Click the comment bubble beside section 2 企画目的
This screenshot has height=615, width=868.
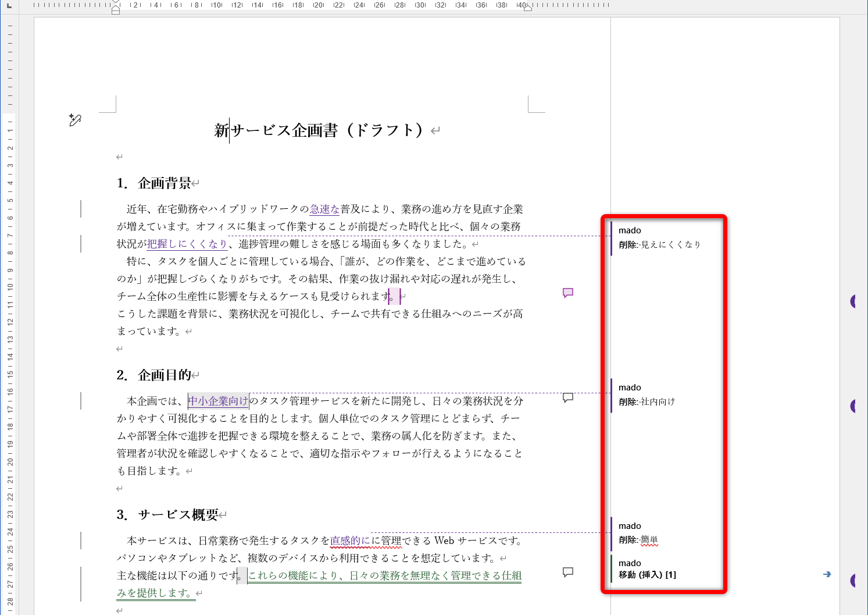click(567, 397)
